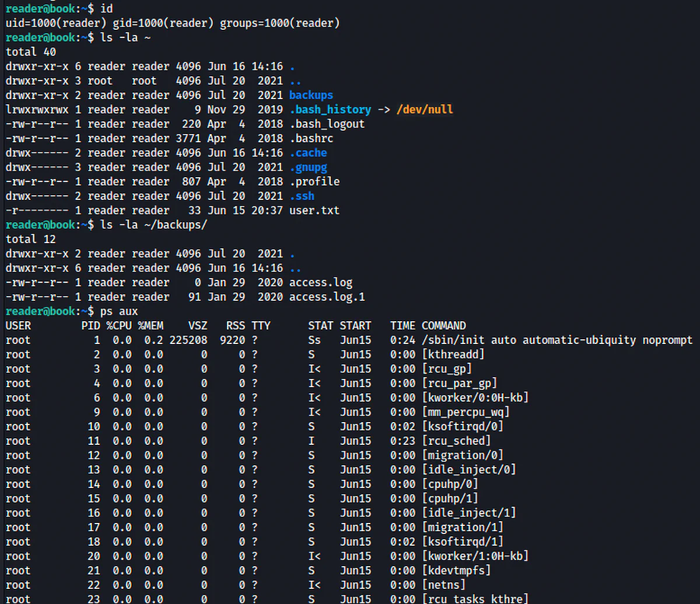
Task: Select the blue 'backups' directory name
Action: point(311,95)
